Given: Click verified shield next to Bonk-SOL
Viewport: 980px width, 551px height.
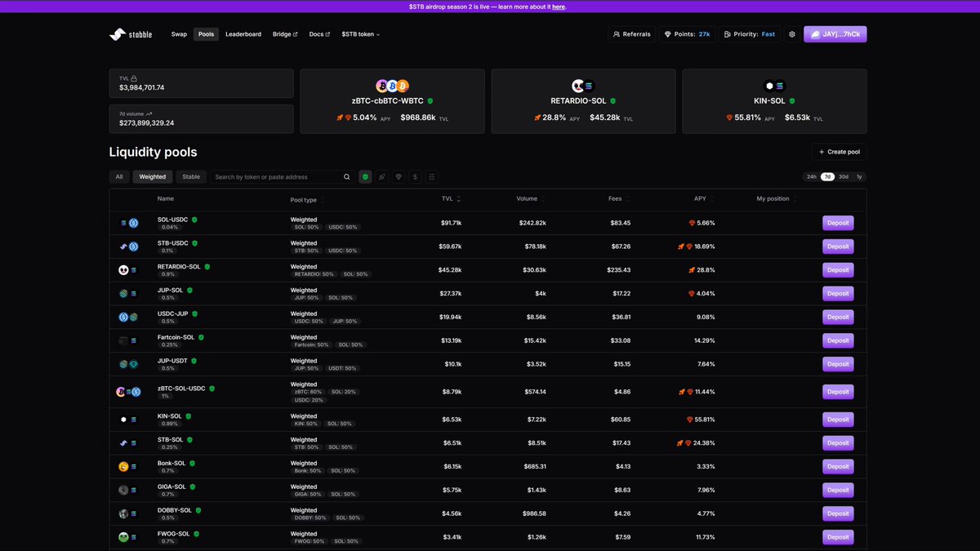Looking at the screenshot, I should [x=193, y=463].
